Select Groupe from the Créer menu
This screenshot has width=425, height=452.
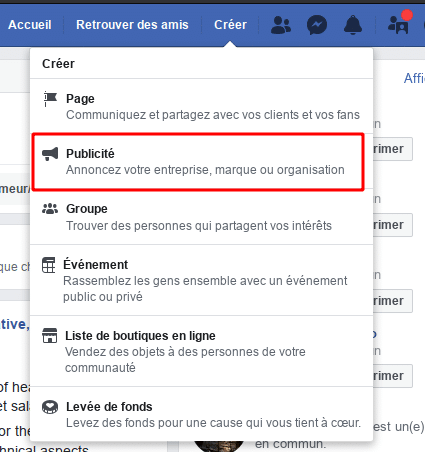point(201,217)
